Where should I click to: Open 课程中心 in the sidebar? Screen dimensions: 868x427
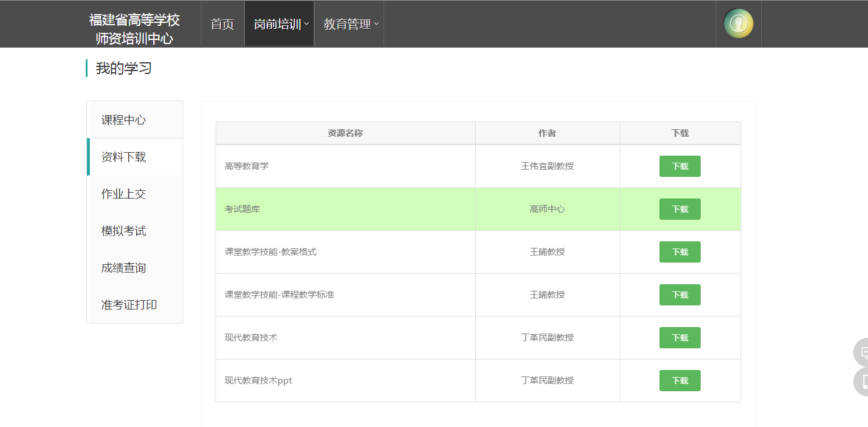(x=123, y=120)
